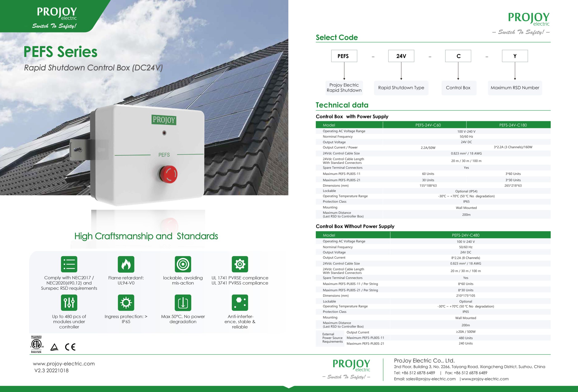Click the PEFS select code box
Screen dimensions: 578x392
coord(344,56)
